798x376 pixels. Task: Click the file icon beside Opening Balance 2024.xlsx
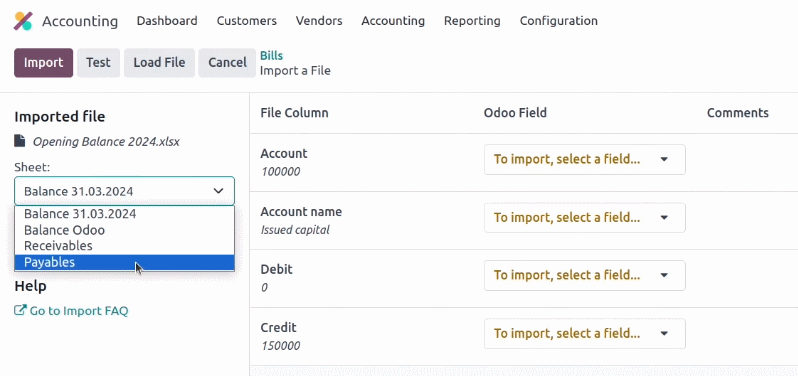tap(19, 141)
